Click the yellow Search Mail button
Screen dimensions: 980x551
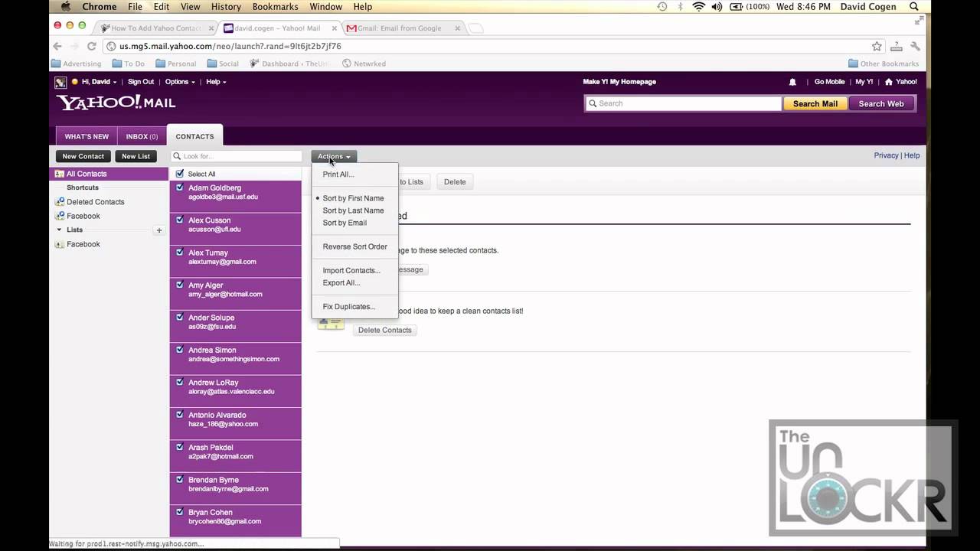pyautogui.click(x=815, y=103)
